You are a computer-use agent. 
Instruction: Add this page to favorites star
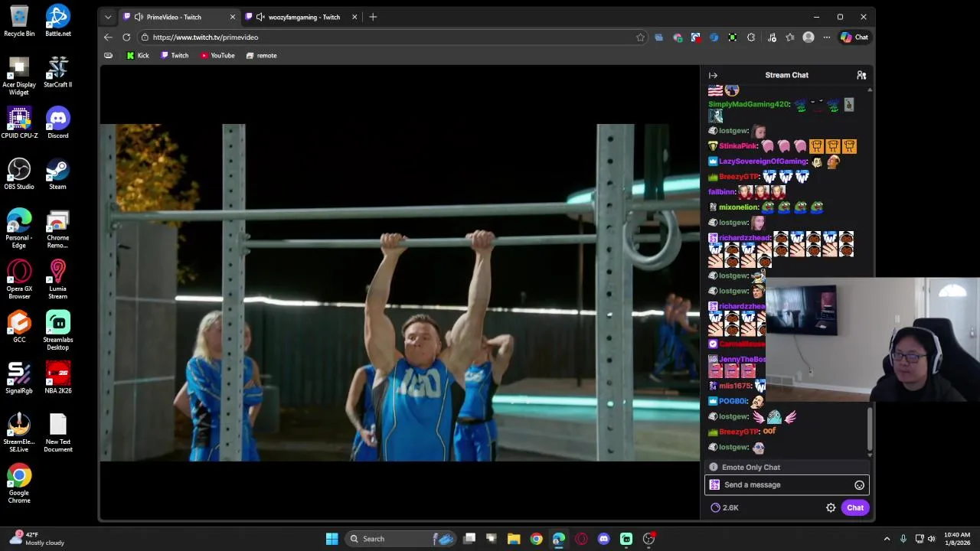click(641, 37)
